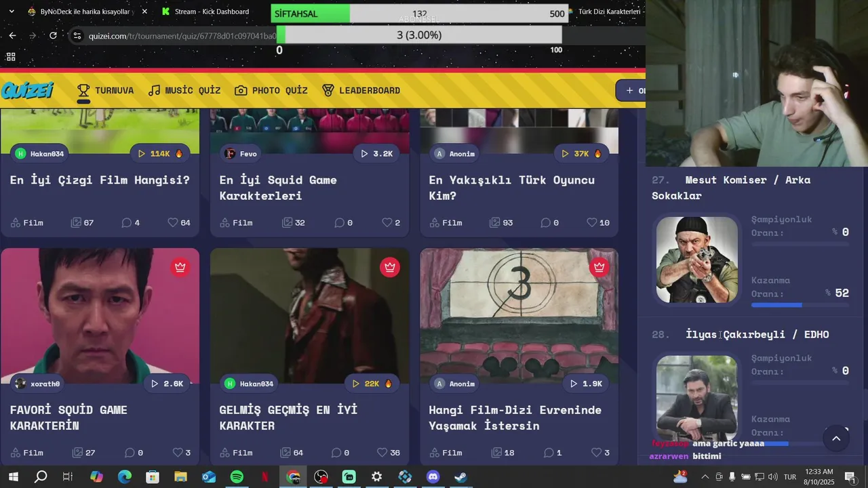Like the Türk Oyuncu quiz with 10 hearts

(x=599, y=222)
